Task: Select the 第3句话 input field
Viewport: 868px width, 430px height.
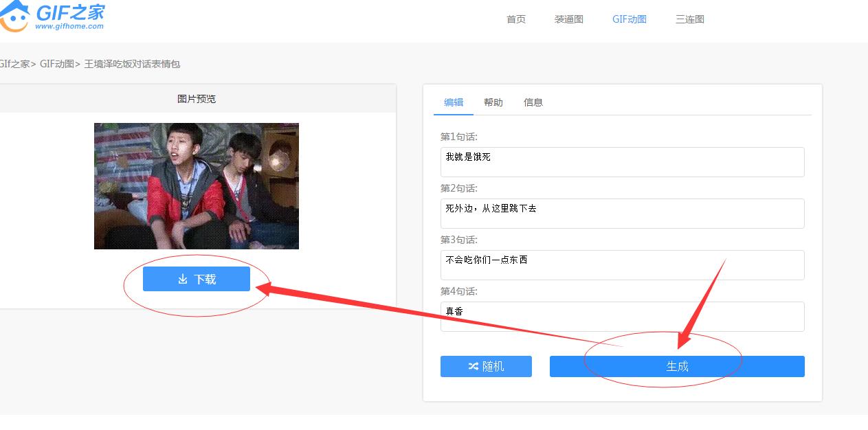Action: 622,265
